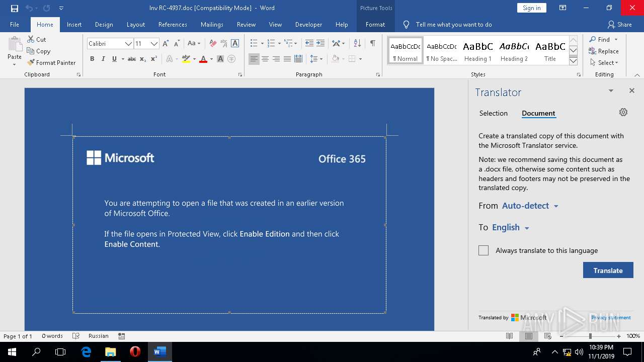The height and width of the screenshot is (362, 644).
Task: Click Replace in the Editing group
Action: click(604, 51)
